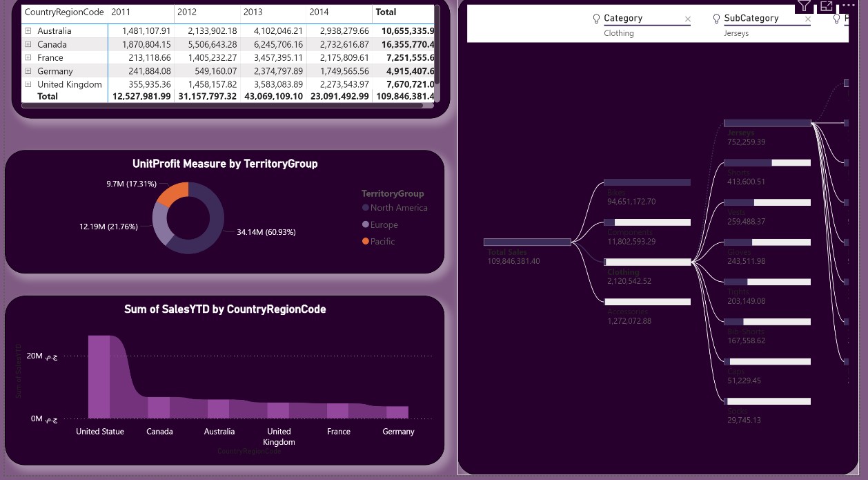Viewport: 868px width, 480px height.
Task: Open the More options ellipsis menu
Action: tap(849, 5)
